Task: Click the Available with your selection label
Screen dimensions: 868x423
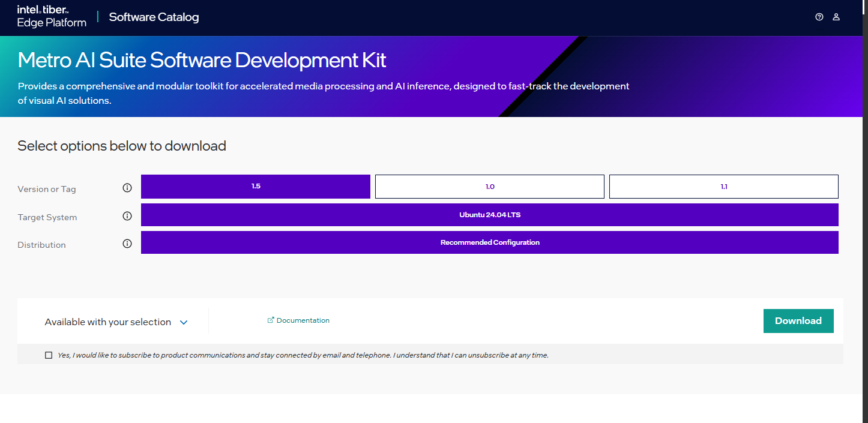Action: click(x=108, y=322)
